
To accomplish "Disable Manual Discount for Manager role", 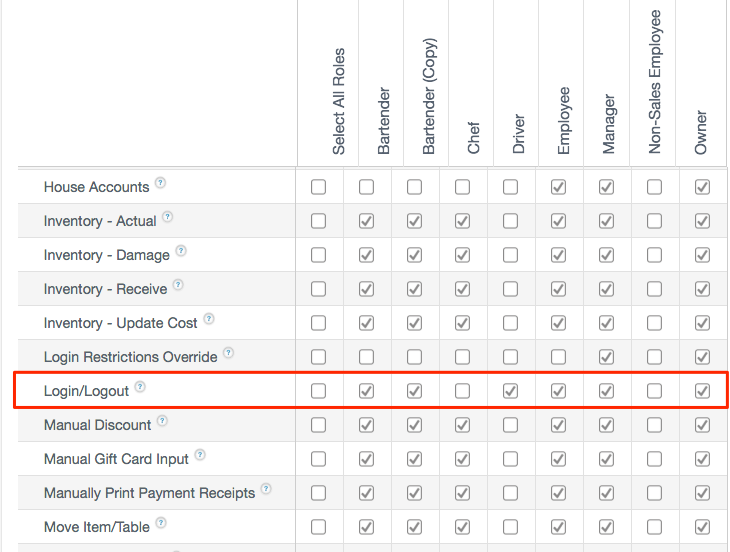I will 606,425.
